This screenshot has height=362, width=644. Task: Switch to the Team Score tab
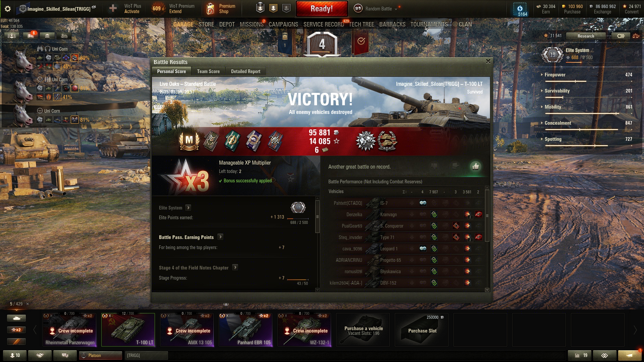click(x=208, y=71)
